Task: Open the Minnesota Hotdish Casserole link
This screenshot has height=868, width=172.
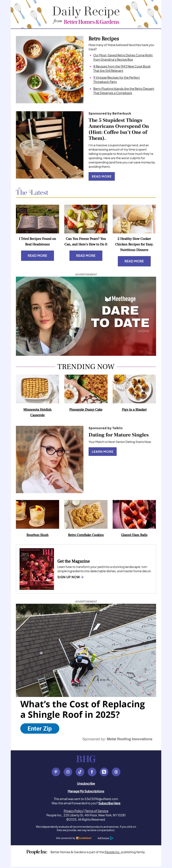Action: coord(37,412)
